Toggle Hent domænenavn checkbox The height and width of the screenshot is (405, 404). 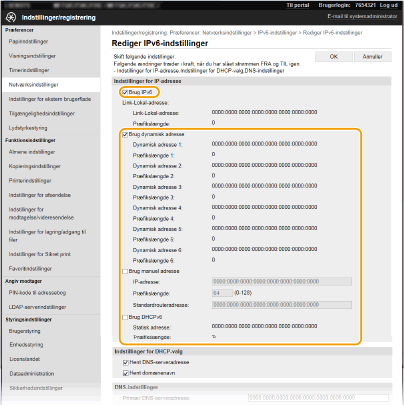[126, 373]
